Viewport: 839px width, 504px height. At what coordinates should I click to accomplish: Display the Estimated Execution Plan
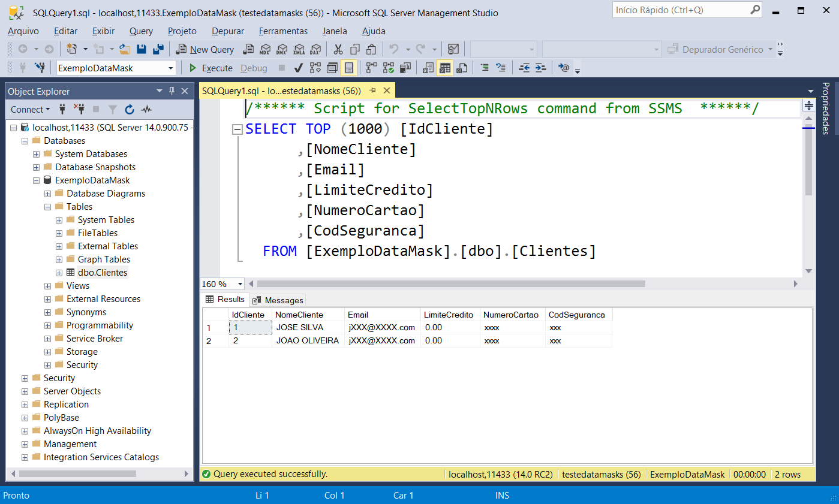[315, 68]
